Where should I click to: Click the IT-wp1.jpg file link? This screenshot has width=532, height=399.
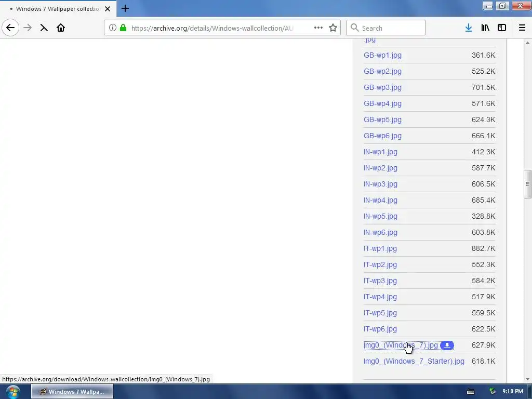click(x=380, y=249)
